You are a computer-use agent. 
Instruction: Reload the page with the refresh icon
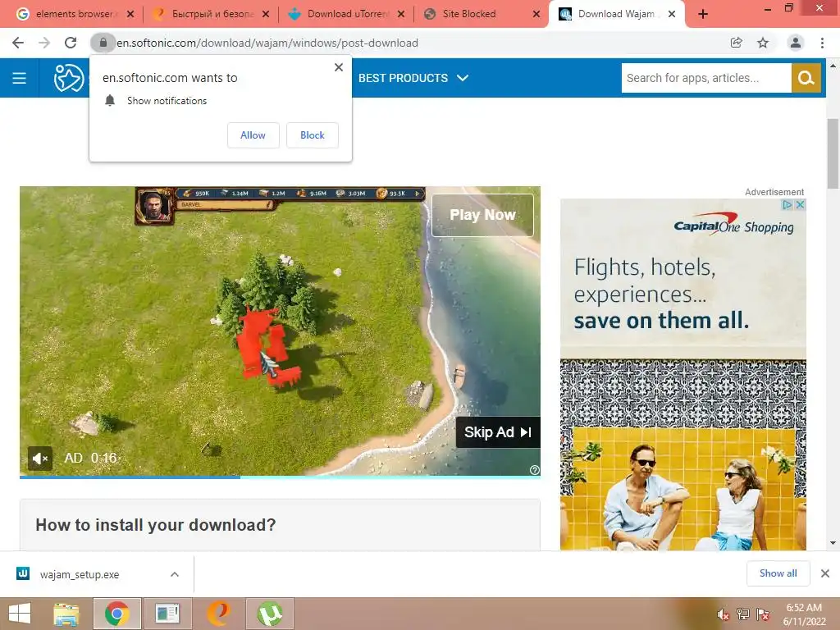coord(71,43)
